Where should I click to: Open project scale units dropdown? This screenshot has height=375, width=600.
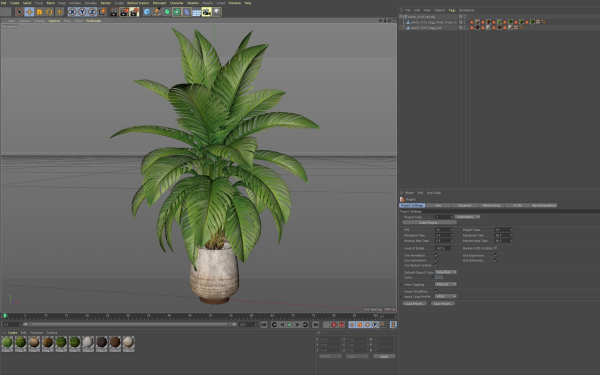tap(467, 217)
